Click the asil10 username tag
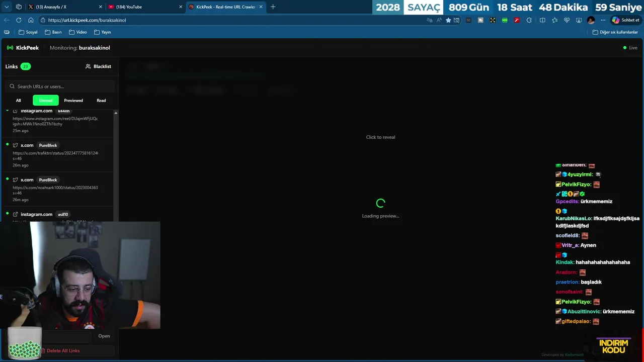The image size is (644, 362). click(63, 214)
